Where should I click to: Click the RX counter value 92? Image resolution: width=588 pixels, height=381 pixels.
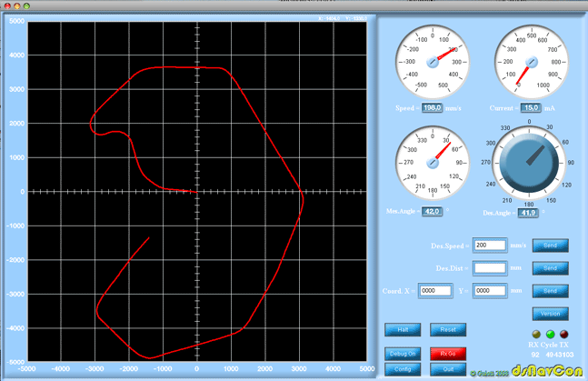coord(535,355)
